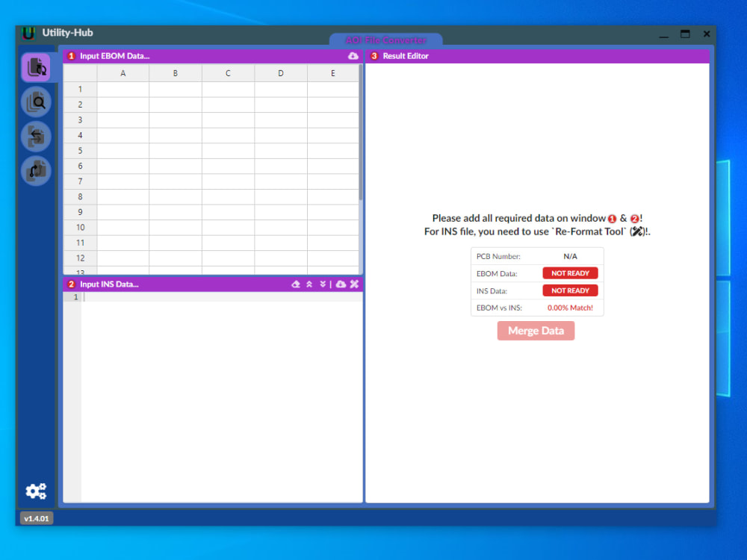Upload EBOM data using the cloud icon
Viewport: 747px width, 560px height.
(353, 55)
